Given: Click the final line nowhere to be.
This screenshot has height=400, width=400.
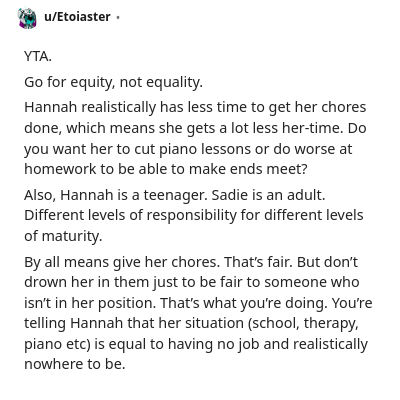Looking at the screenshot, I should 75,364.
